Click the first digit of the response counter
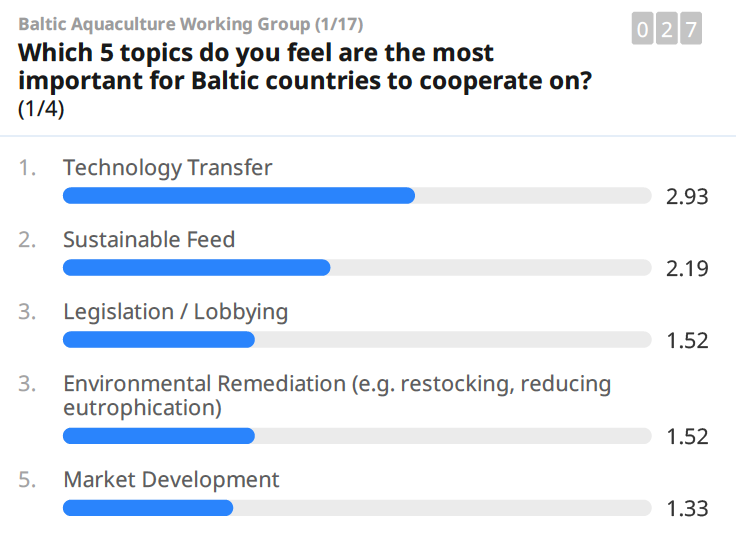Image resolution: width=736 pixels, height=545 pixels. (643, 29)
